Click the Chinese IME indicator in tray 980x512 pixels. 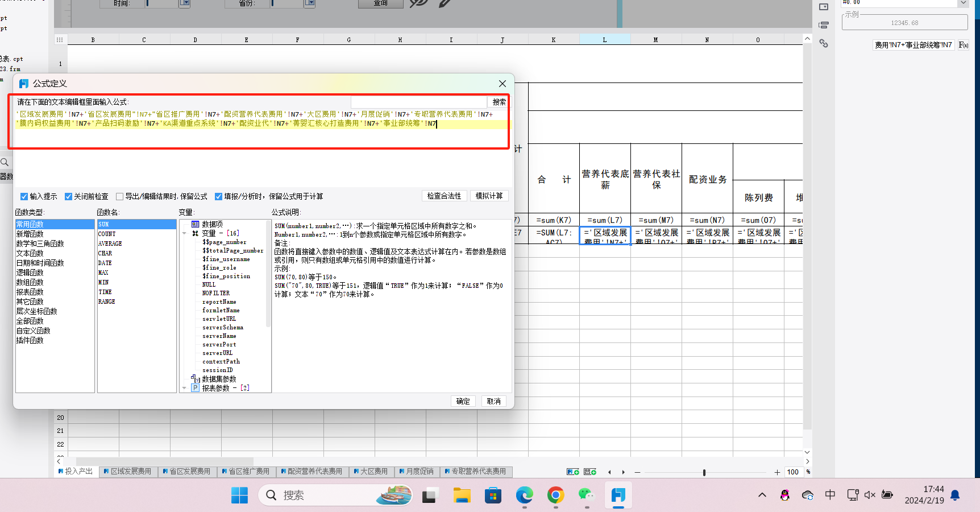pos(830,495)
